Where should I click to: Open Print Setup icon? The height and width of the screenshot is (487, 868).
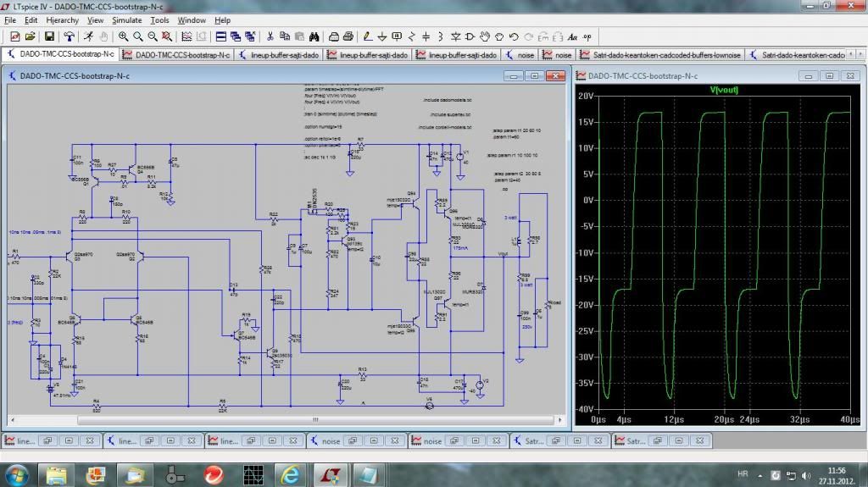pyautogui.click(x=334, y=36)
